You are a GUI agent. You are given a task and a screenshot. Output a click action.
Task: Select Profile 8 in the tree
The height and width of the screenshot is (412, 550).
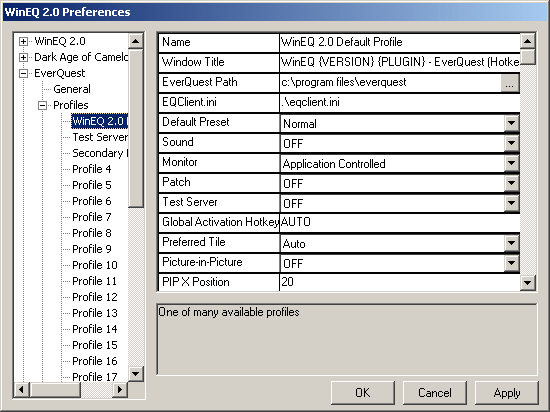click(x=92, y=233)
